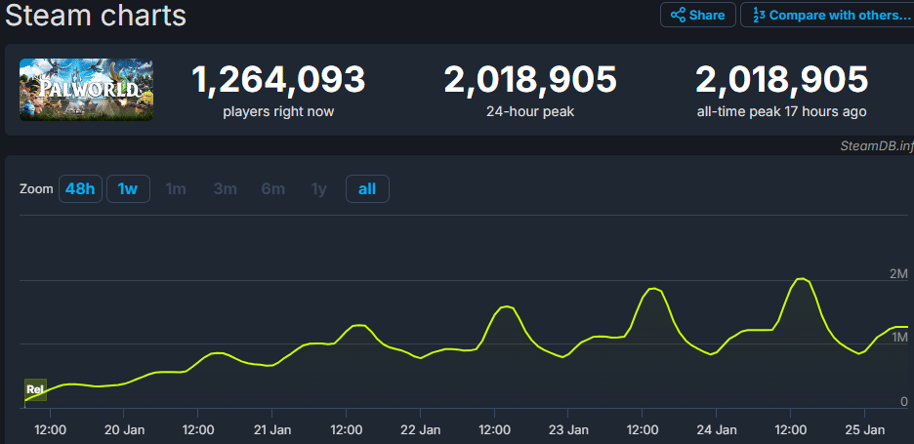Set chart zoom to 1w
This screenshot has height=444, width=914.
[128, 189]
